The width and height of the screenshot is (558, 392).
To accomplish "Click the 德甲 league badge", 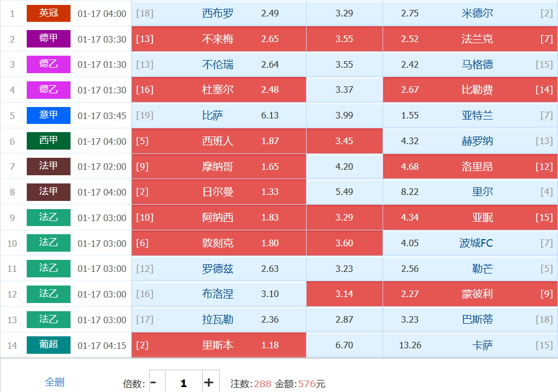I will (49, 39).
